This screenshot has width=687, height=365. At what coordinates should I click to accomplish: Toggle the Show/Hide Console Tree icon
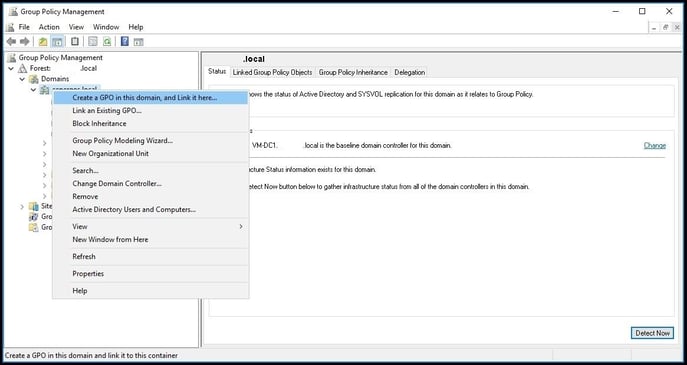(57, 42)
